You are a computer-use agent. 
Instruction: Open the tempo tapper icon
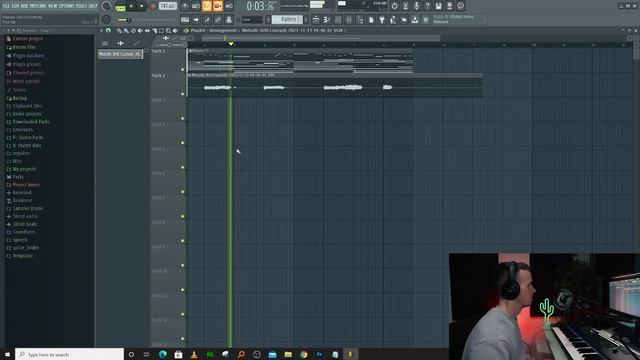393,20
